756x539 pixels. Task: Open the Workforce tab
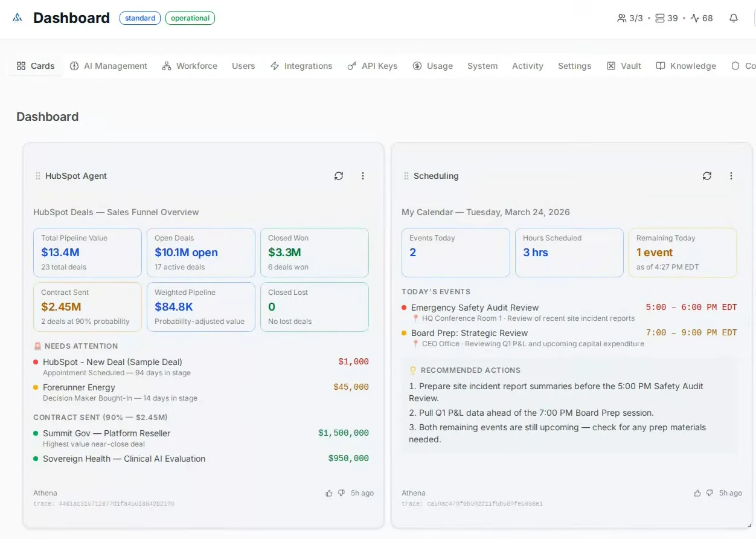click(x=190, y=66)
